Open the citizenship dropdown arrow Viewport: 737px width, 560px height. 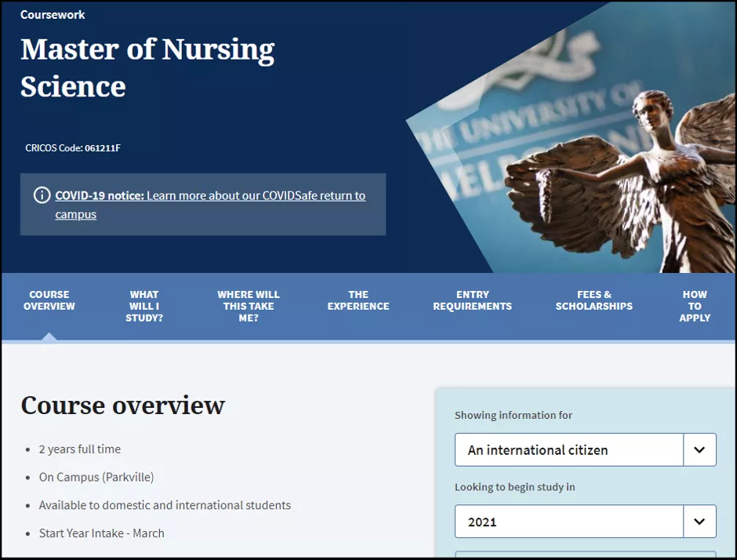(x=699, y=450)
